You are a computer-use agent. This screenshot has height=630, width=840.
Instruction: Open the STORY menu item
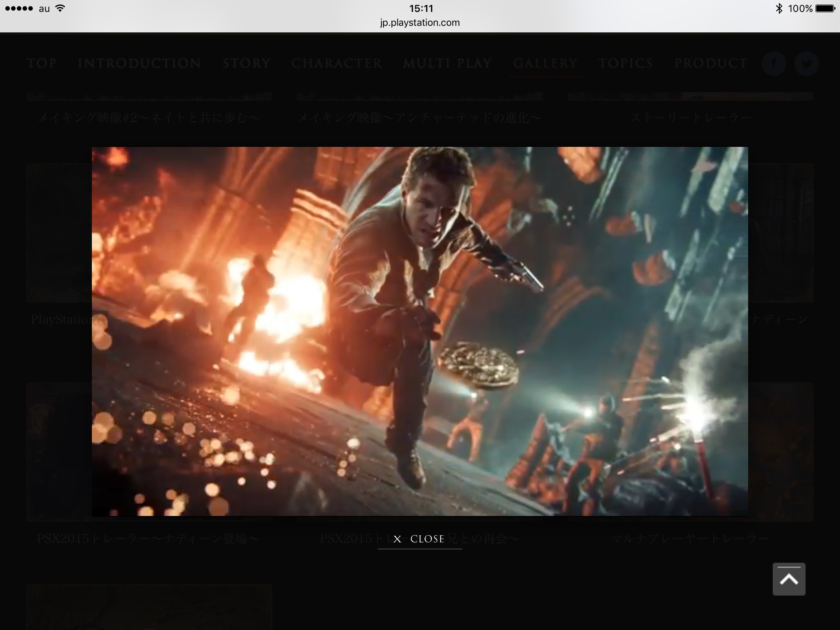pyautogui.click(x=247, y=64)
